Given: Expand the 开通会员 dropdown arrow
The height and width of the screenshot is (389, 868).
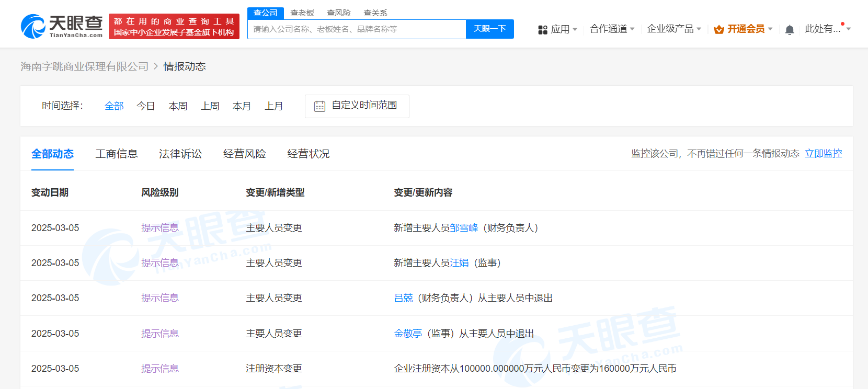Looking at the screenshot, I should [770, 29].
